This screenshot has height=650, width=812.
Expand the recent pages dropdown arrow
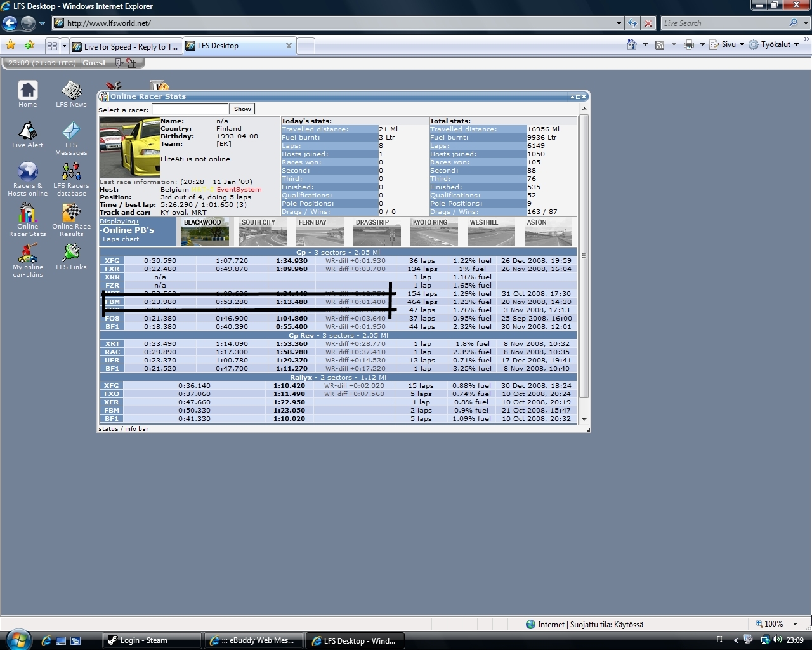(x=42, y=23)
